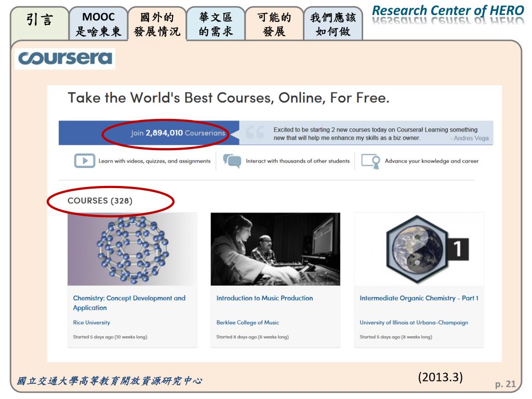Click the p. 21 page number
532x399 pixels.
pos(505,384)
